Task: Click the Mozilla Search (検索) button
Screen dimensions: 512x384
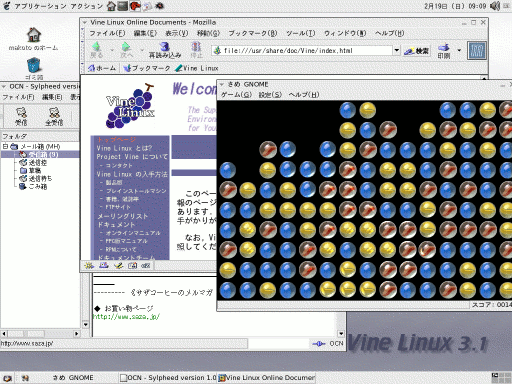Action: coord(417,51)
